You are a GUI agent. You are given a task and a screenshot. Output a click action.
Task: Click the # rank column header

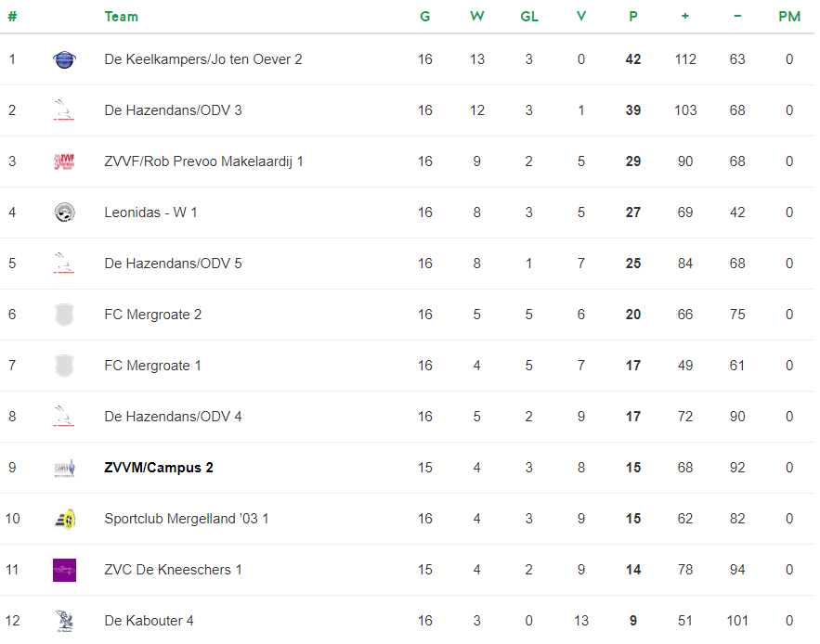12,17
